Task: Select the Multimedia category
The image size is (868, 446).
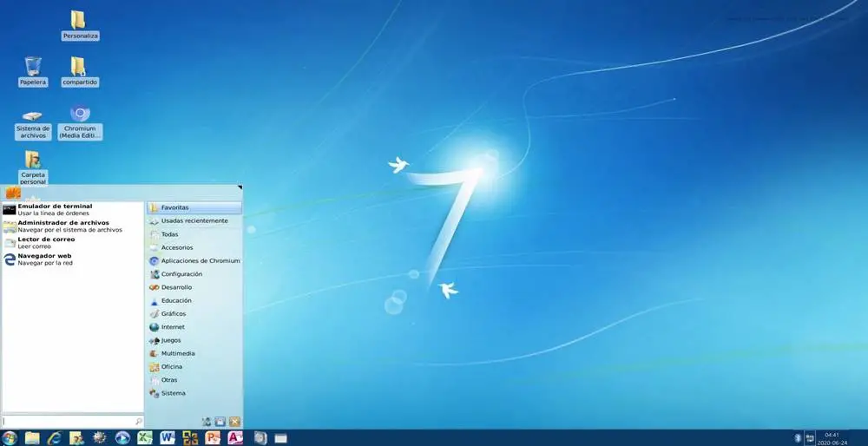Action: [x=194, y=354]
